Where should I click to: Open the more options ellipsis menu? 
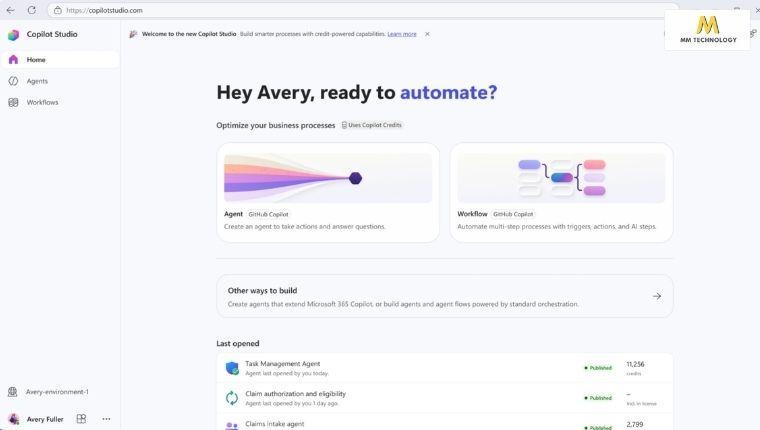(x=106, y=419)
